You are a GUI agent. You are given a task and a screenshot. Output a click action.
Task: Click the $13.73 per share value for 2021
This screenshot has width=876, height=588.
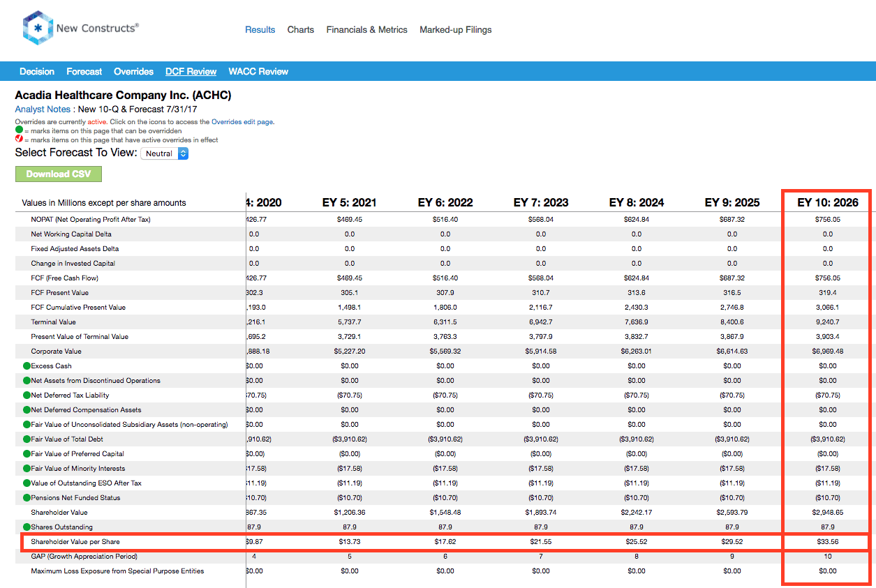(x=349, y=542)
